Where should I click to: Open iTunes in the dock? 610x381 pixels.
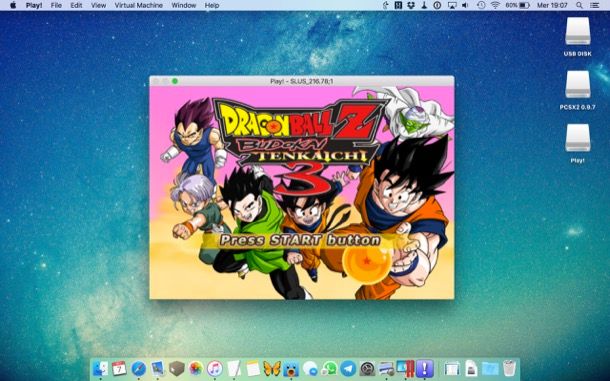[215, 368]
